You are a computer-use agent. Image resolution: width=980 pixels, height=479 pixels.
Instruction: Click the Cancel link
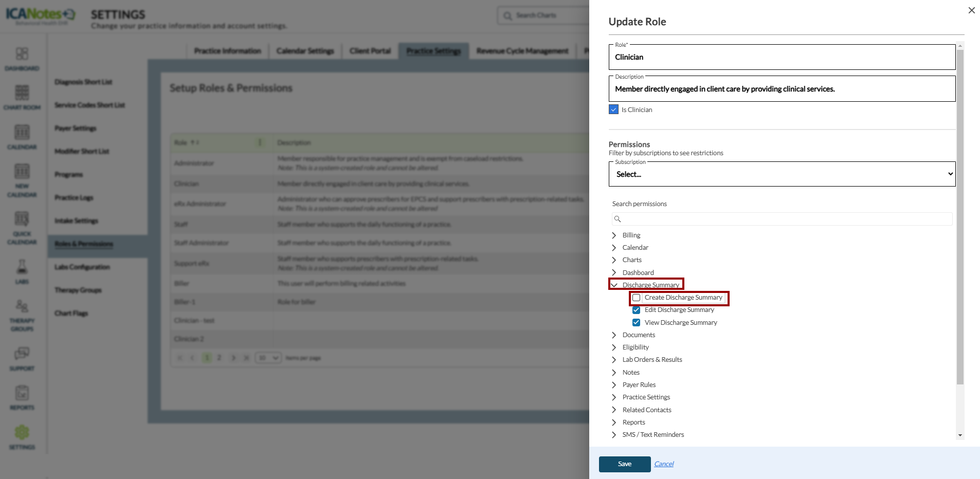[664, 464]
